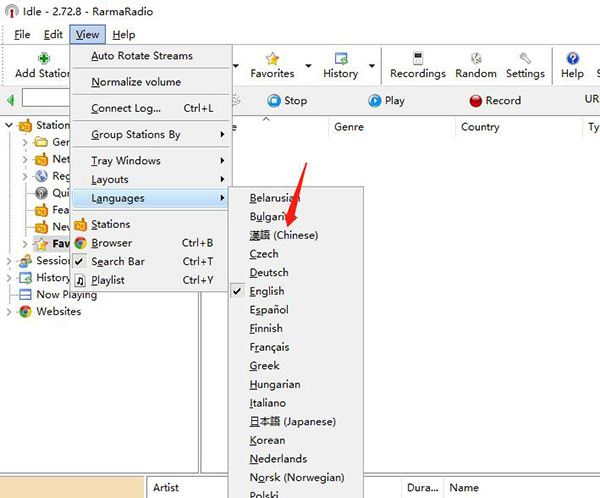Choose Français language
Screen dimensions: 600x498
[269, 348]
